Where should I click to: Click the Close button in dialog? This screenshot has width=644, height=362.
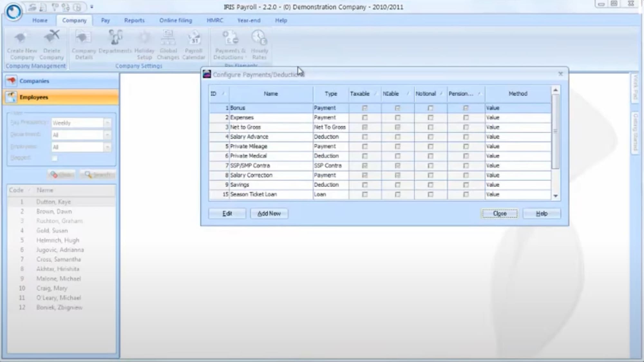click(x=499, y=214)
